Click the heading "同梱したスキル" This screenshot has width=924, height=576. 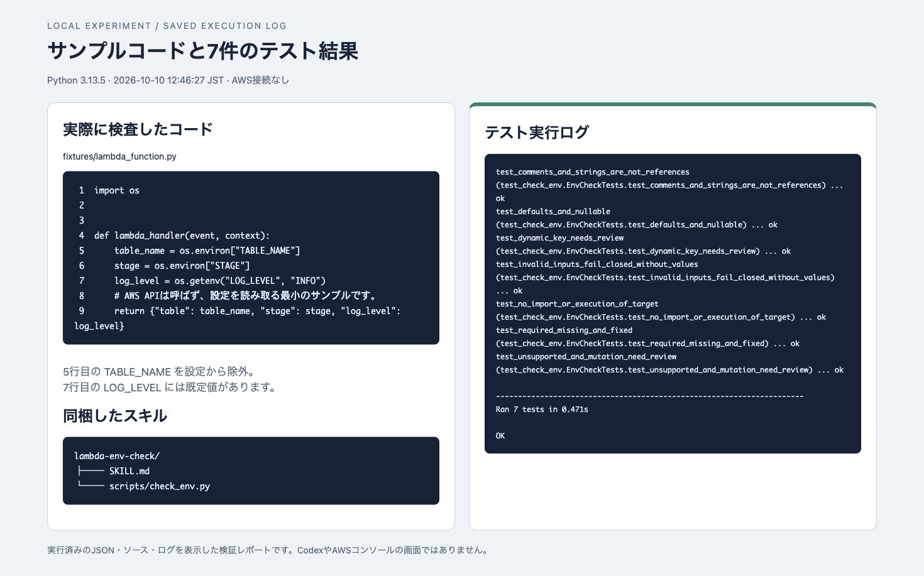(115, 416)
